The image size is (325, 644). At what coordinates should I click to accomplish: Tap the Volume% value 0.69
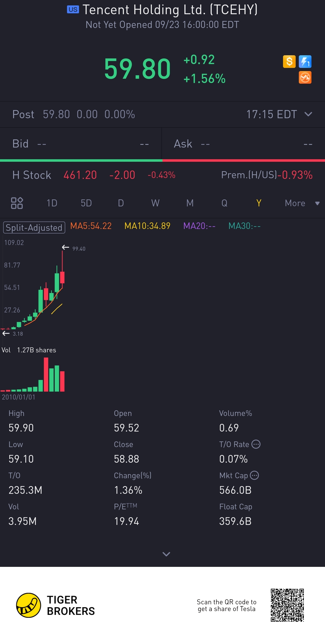click(229, 428)
